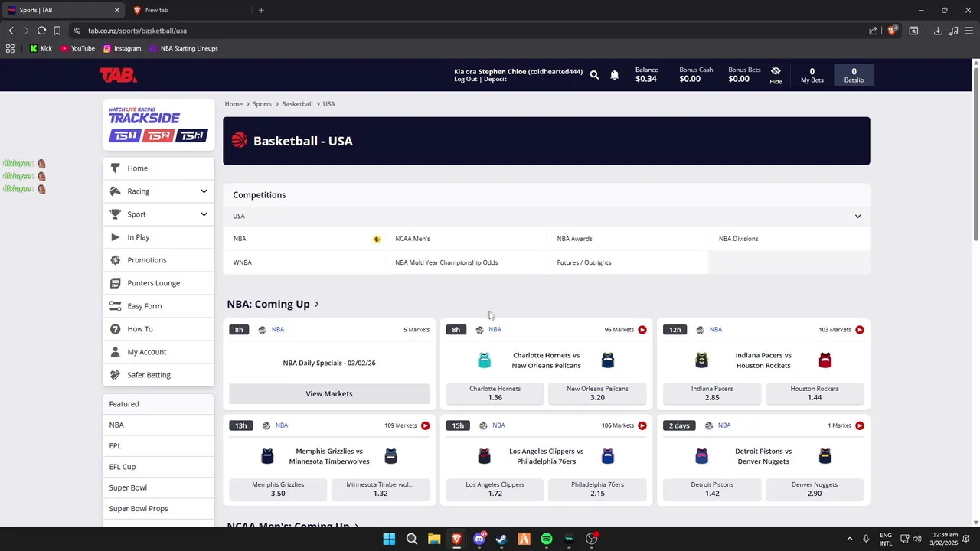Bet Los Angeles Clippers at 1.72

coord(495,489)
